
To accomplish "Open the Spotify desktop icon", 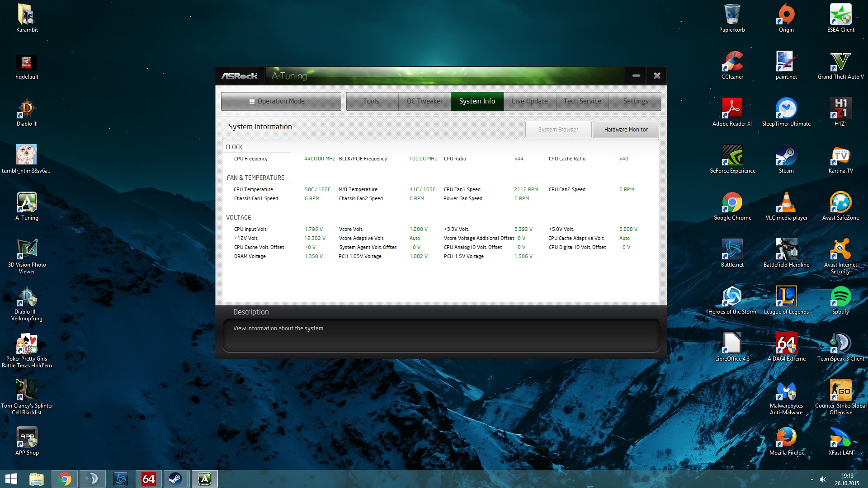I will 840,297.
